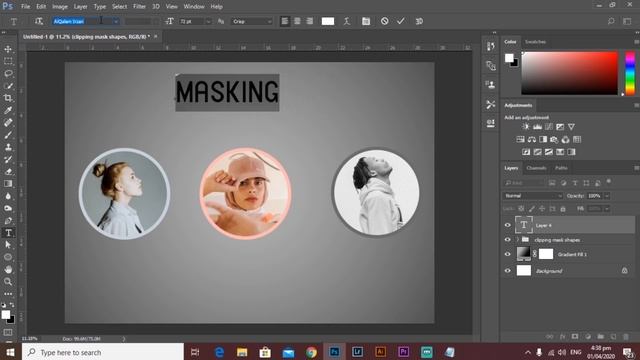Select the Rectangular Marquee tool

[8, 61]
